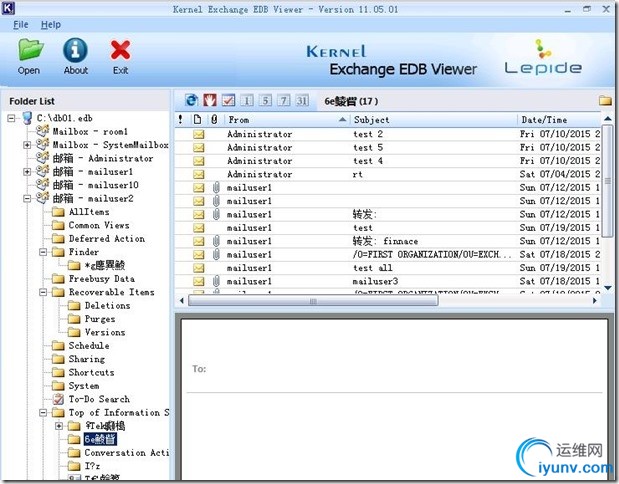The image size is (619, 484).
Task: Select the 5-day view icon
Action: [x=265, y=100]
